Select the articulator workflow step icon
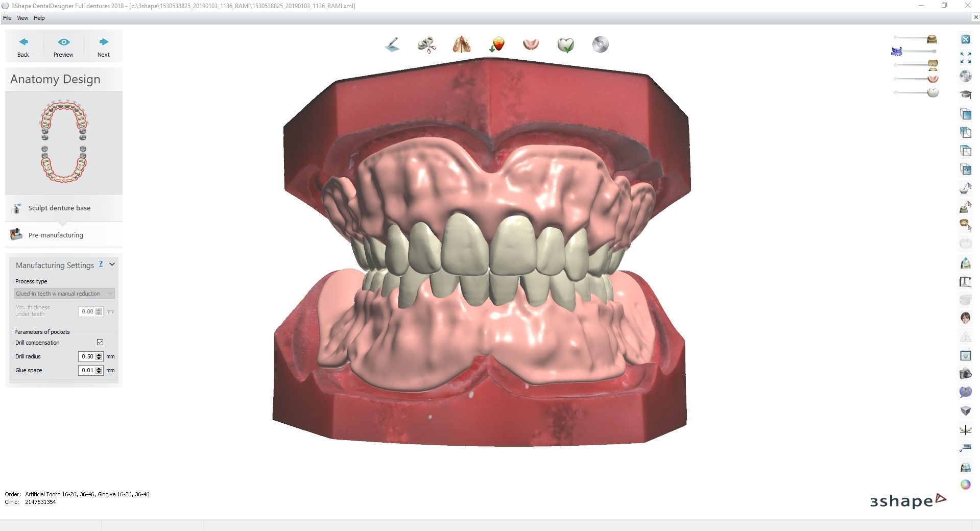 [x=462, y=45]
